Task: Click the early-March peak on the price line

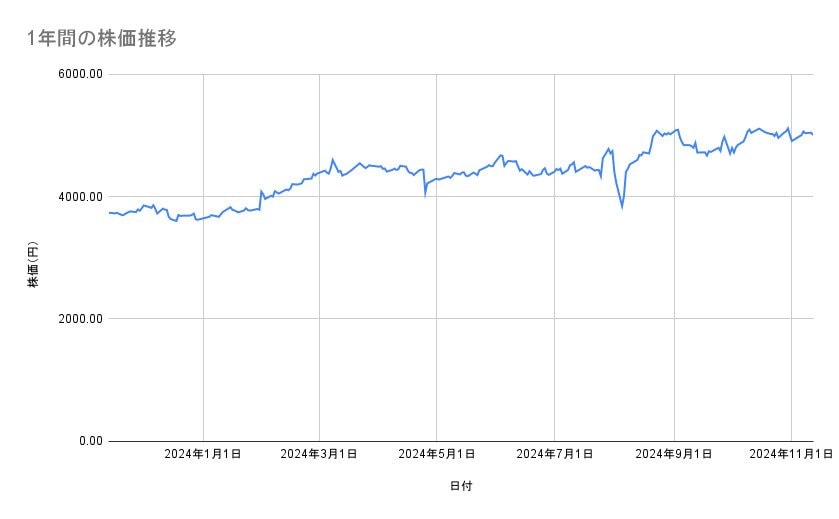Action: [x=333, y=159]
